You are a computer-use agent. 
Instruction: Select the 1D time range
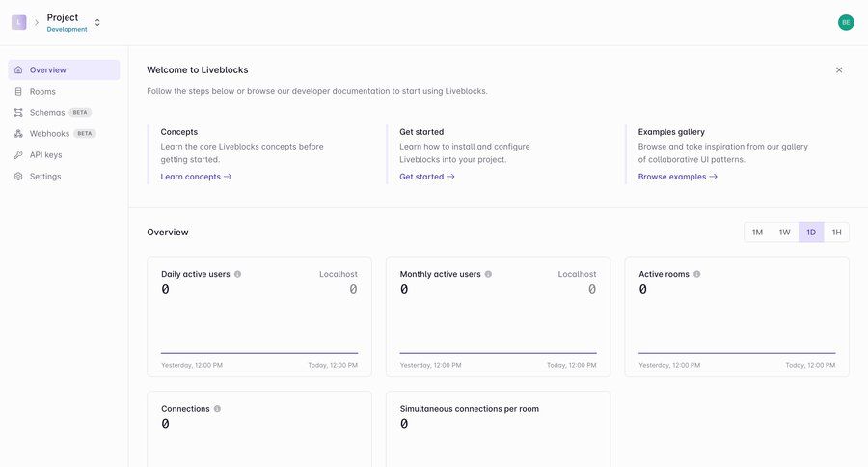(x=811, y=233)
